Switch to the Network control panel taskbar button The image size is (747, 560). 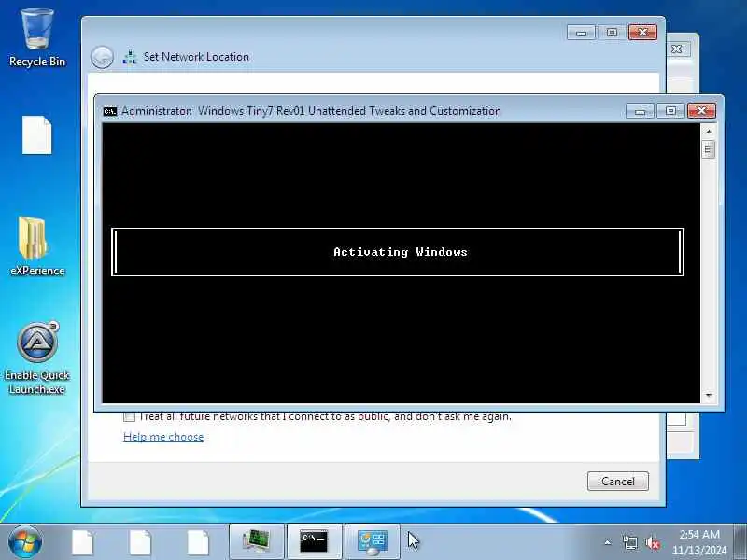coord(372,541)
